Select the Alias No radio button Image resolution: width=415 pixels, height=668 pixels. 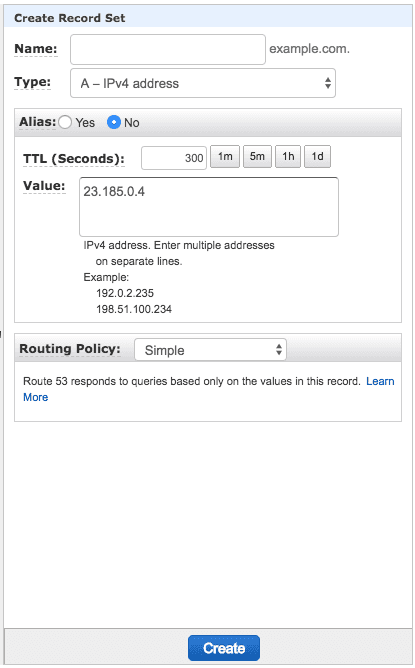coord(114,122)
